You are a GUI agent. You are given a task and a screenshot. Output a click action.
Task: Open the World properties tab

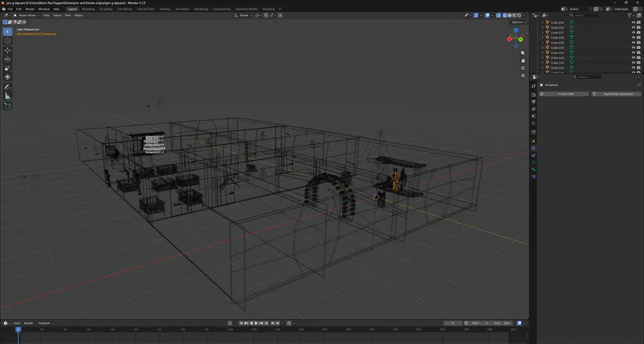pos(533,124)
